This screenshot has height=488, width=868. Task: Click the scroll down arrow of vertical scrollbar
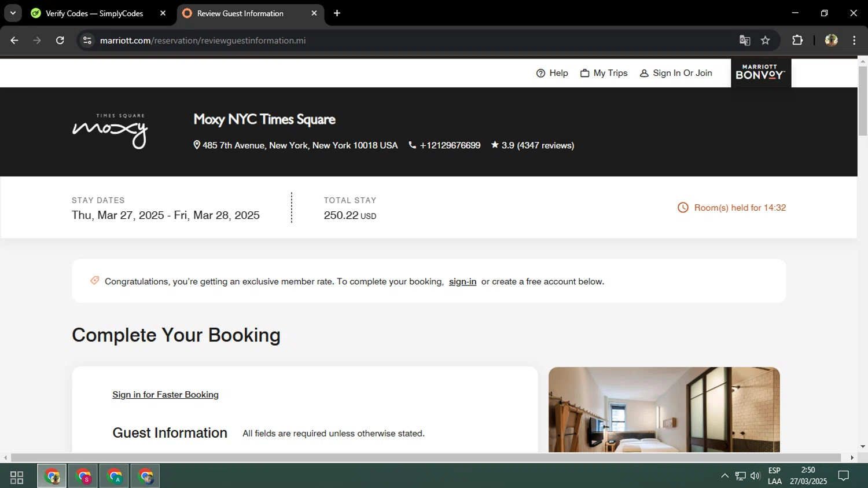863,446
